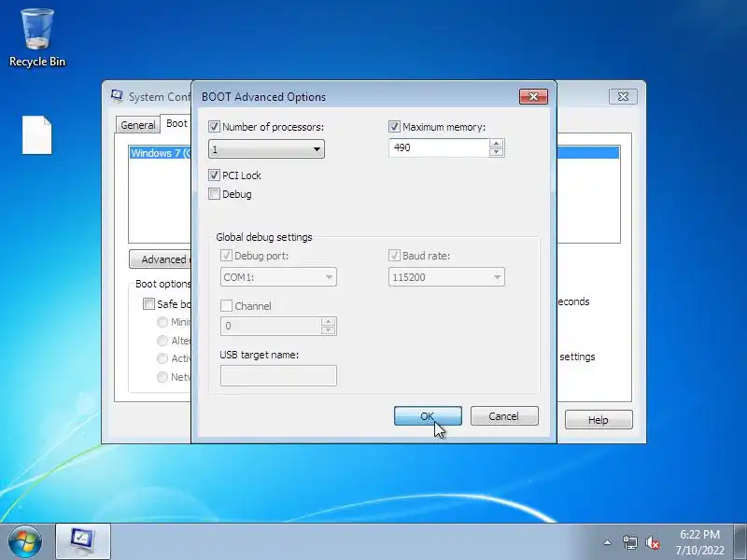
Task: Switch to the General tab
Action: pyautogui.click(x=137, y=125)
